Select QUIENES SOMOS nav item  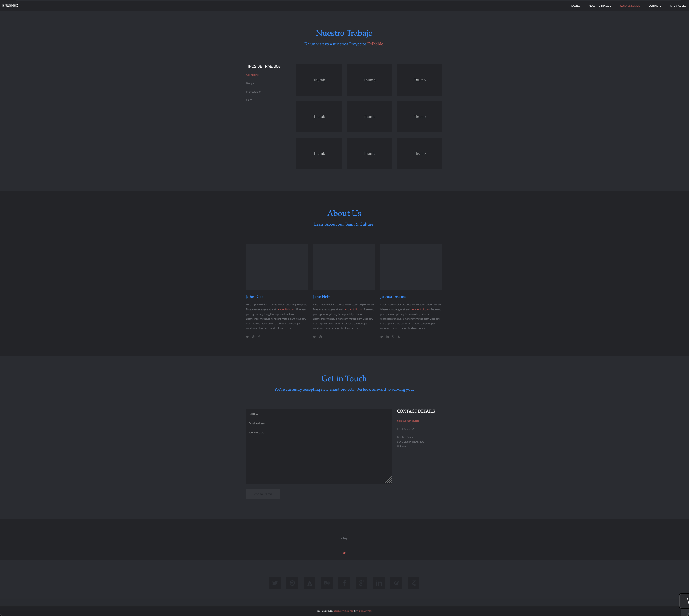630,6
